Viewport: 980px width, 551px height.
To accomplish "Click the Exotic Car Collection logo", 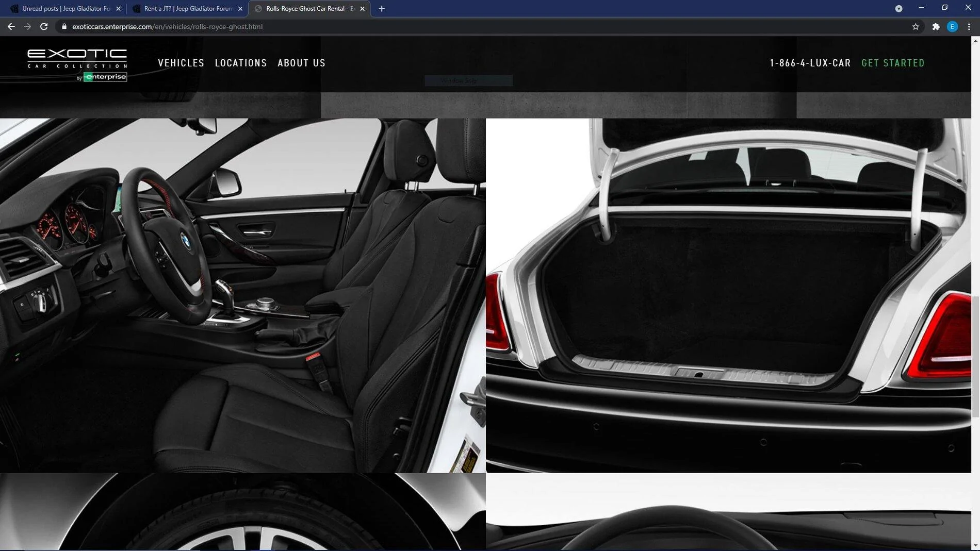I will [x=77, y=65].
